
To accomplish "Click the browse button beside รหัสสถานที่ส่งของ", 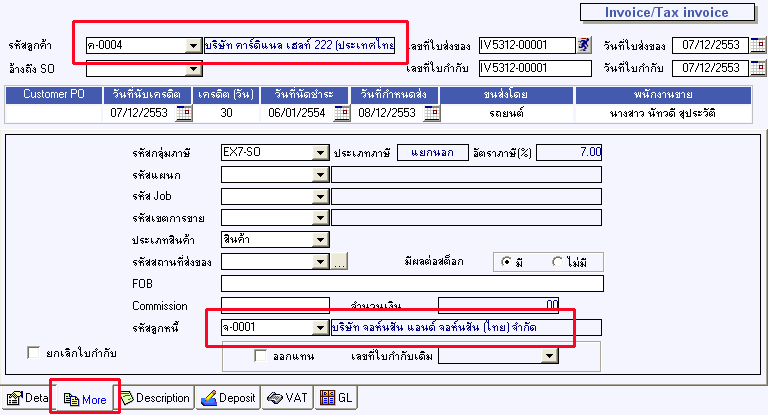I will pyautogui.click(x=339, y=262).
